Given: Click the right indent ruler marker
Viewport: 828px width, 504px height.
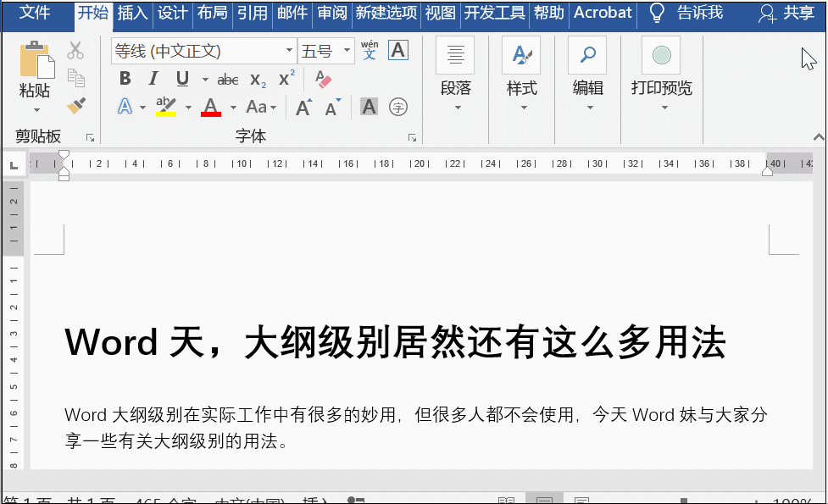Looking at the screenshot, I should tap(767, 170).
